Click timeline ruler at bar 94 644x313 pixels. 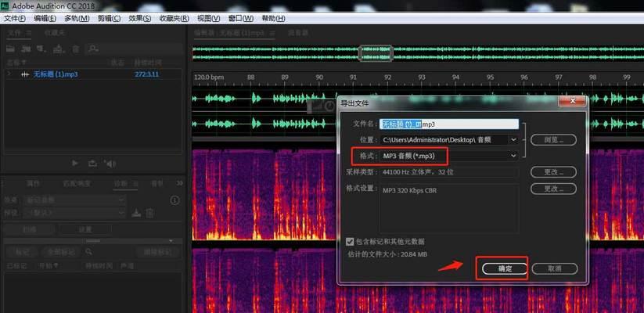[455, 77]
